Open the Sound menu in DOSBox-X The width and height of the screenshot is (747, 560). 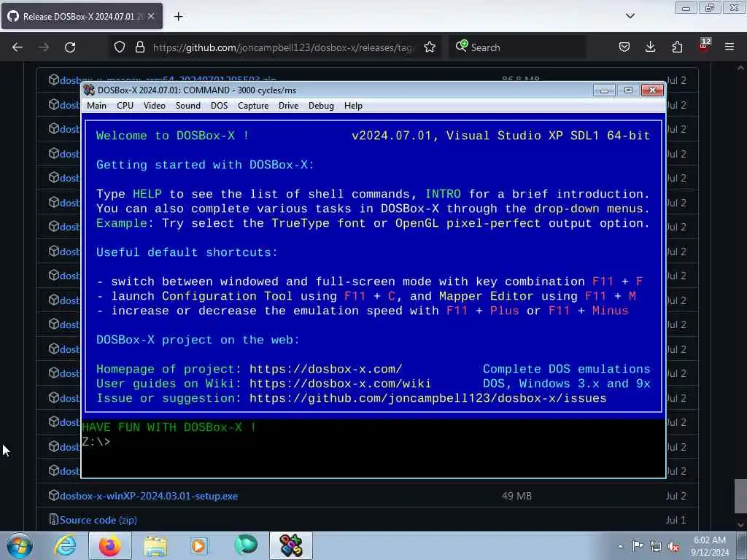click(187, 106)
